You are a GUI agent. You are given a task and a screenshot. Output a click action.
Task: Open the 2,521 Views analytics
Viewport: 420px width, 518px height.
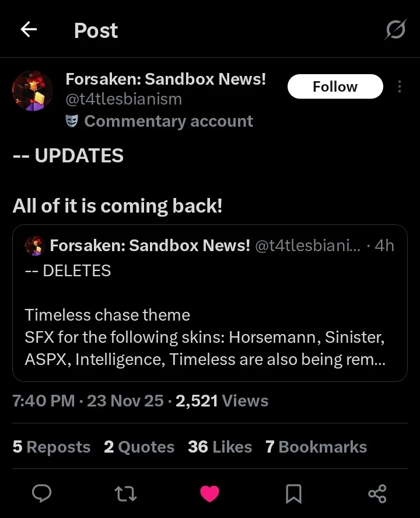click(222, 401)
